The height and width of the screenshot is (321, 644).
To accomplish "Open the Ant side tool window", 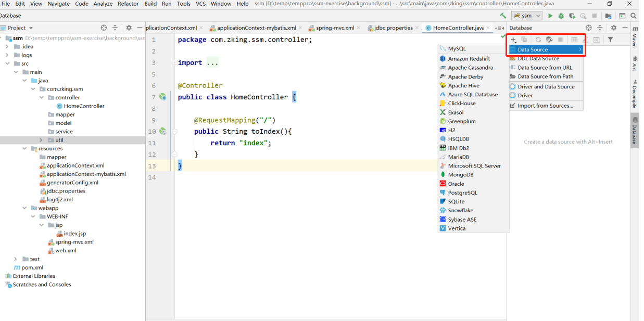I will click(x=635, y=64).
